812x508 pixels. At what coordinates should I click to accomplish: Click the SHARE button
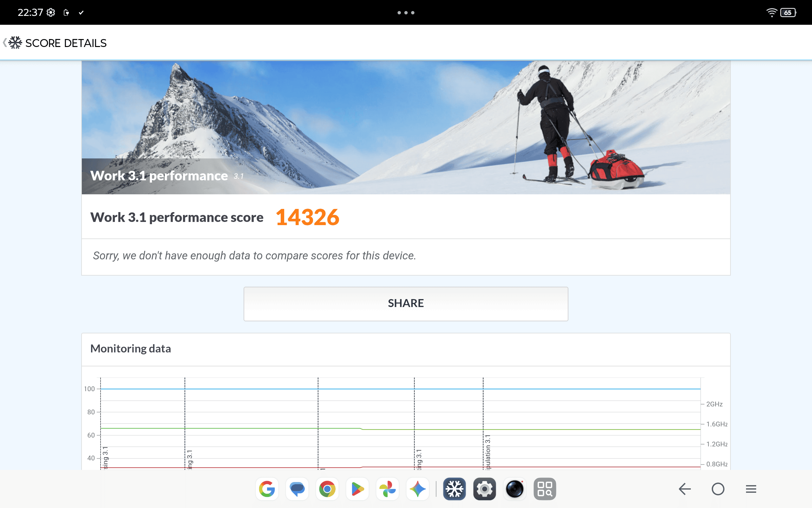(x=406, y=304)
